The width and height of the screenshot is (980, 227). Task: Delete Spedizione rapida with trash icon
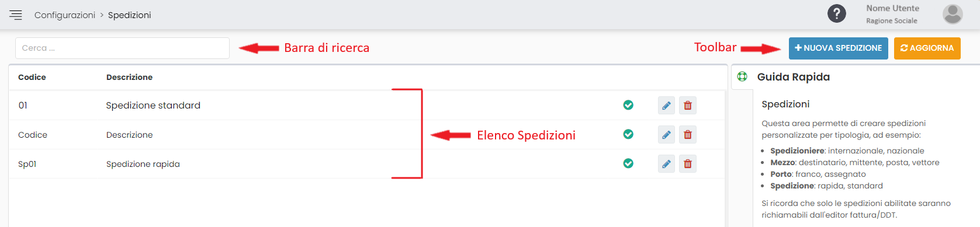[688, 164]
